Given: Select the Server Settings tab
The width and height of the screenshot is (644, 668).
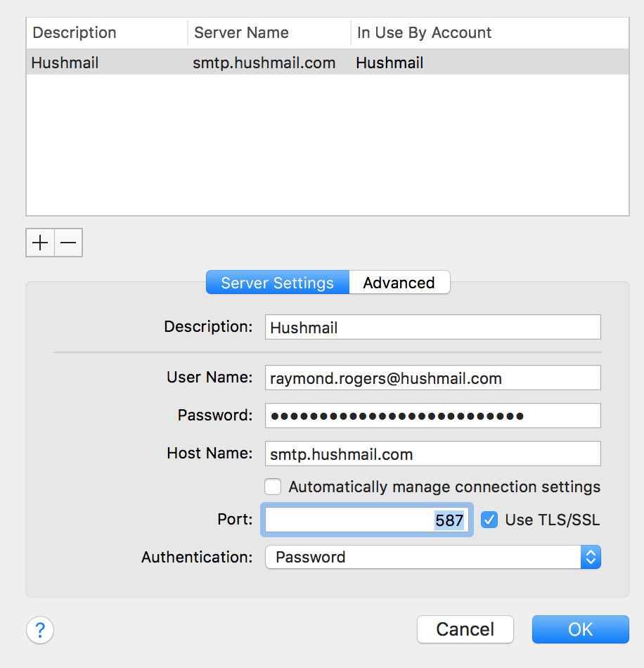Looking at the screenshot, I should click(278, 283).
